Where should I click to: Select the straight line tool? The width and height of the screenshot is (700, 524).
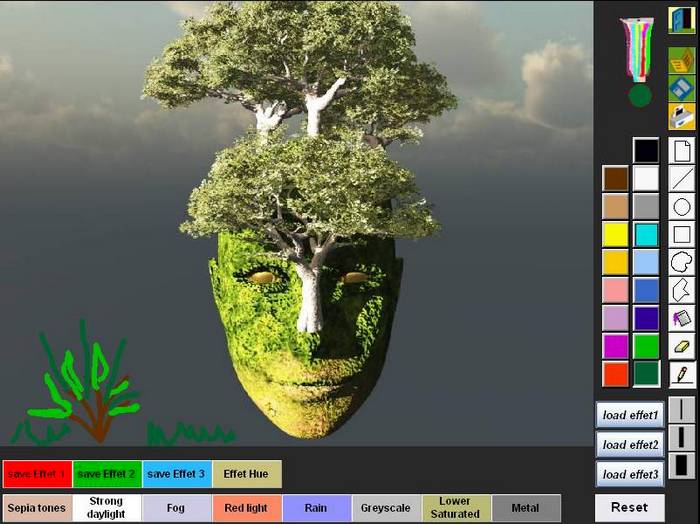pos(682,179)
